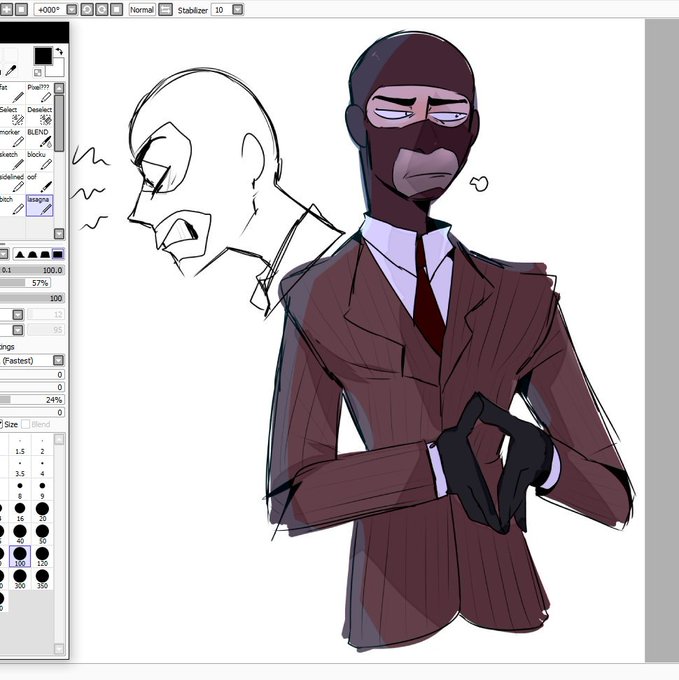Open the brush shape dropdown beside value 12
This screenshot has width=679, height=680.
pyautogui.click(x=18, y=314)
